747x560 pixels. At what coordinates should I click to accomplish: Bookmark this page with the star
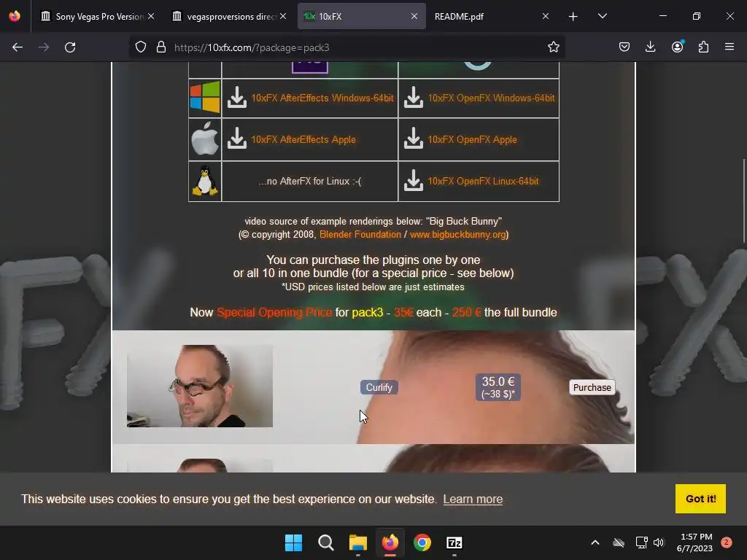[x=553, y=47]
